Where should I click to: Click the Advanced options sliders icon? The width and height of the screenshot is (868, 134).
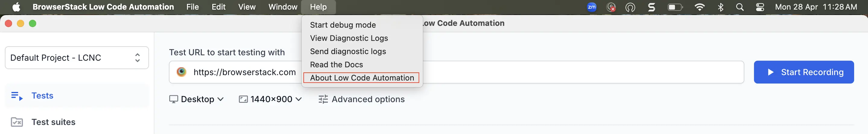coord(323,99)
